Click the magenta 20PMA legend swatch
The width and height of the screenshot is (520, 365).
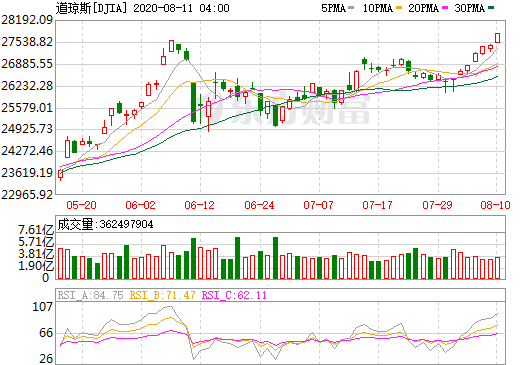point(445,7)
